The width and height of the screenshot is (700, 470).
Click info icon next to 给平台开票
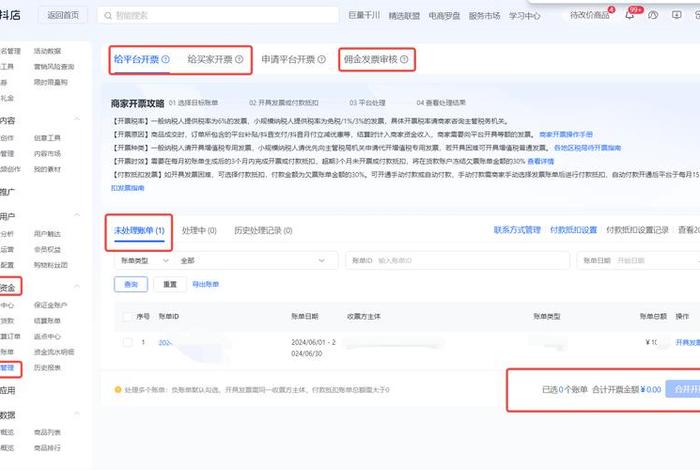(x=166, y=59)
